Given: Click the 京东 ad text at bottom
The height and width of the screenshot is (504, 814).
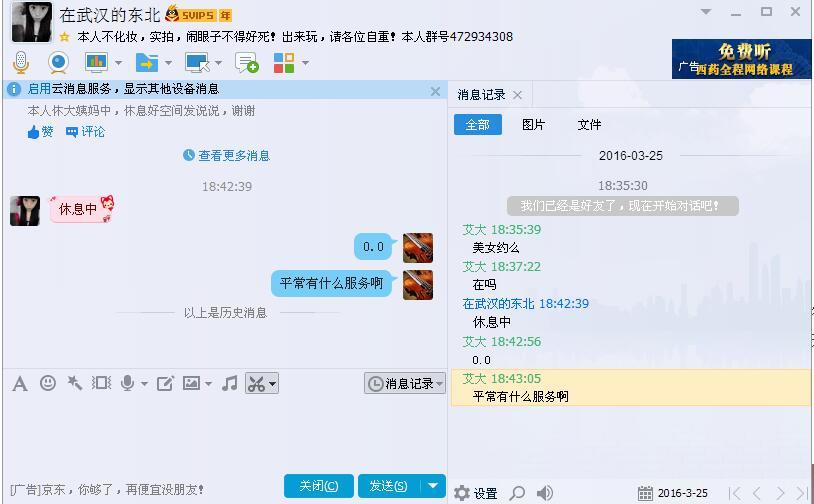Looking at the screenshot, I should click(106, 489).
